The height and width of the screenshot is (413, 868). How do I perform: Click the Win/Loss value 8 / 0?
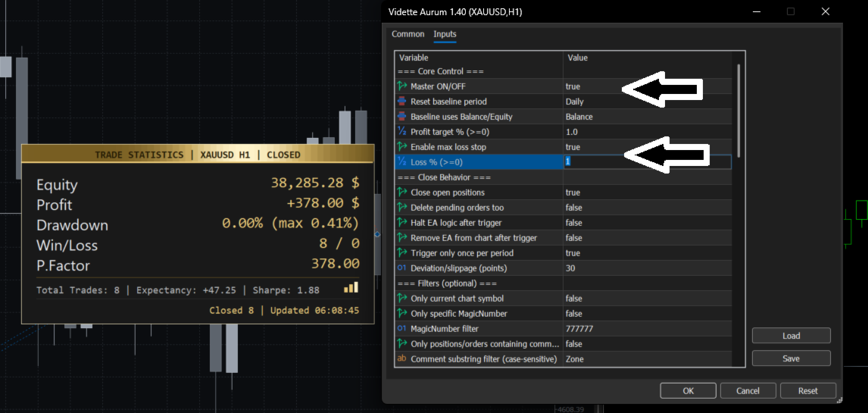pos(340,245)
